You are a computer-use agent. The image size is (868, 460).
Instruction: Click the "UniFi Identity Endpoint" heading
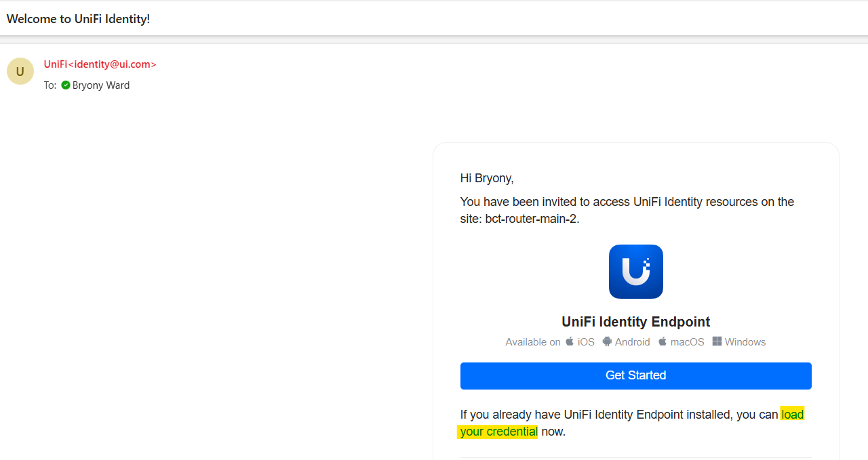[635, 322]
